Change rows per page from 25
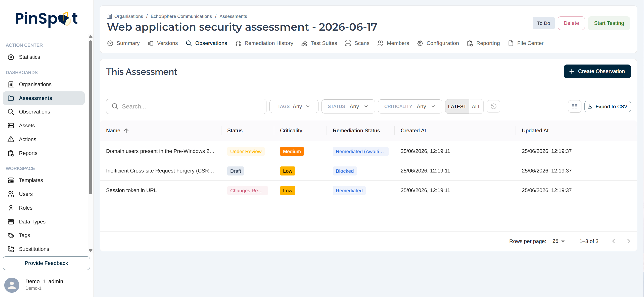The width and height of the screenshot is (644, 297). pos(559,241)
